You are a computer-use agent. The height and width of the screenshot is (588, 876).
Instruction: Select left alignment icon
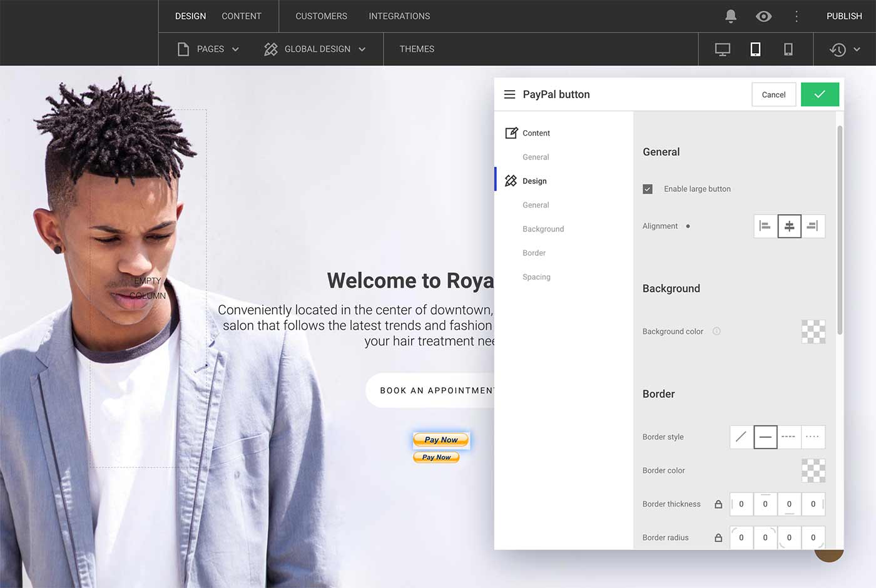point(765,226)
